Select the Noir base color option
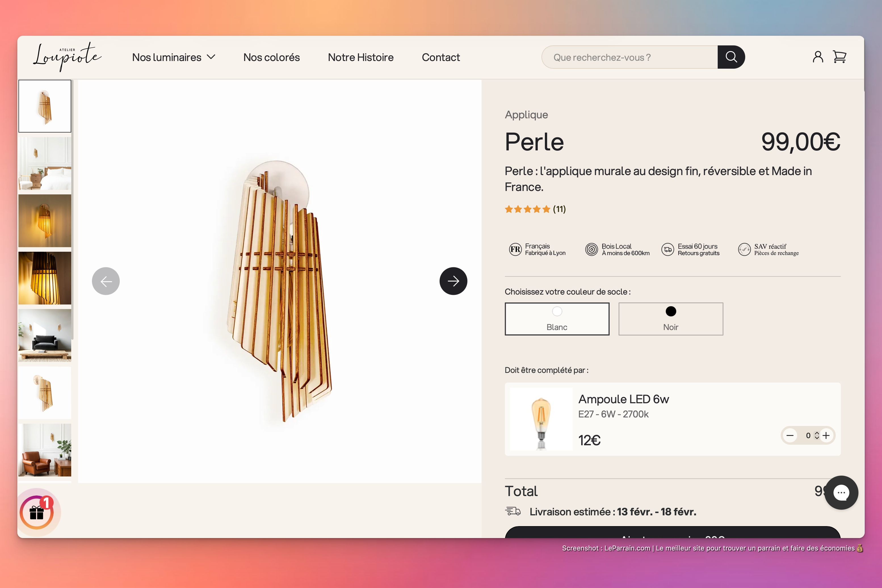Screen dimensions: 882x588 coord(671,319)
